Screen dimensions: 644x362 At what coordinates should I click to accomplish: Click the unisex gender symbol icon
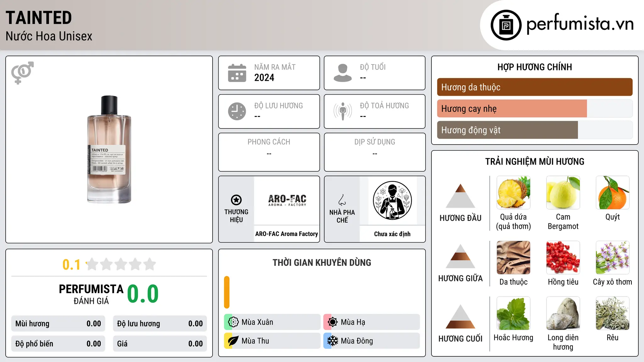tap(22, 73)
